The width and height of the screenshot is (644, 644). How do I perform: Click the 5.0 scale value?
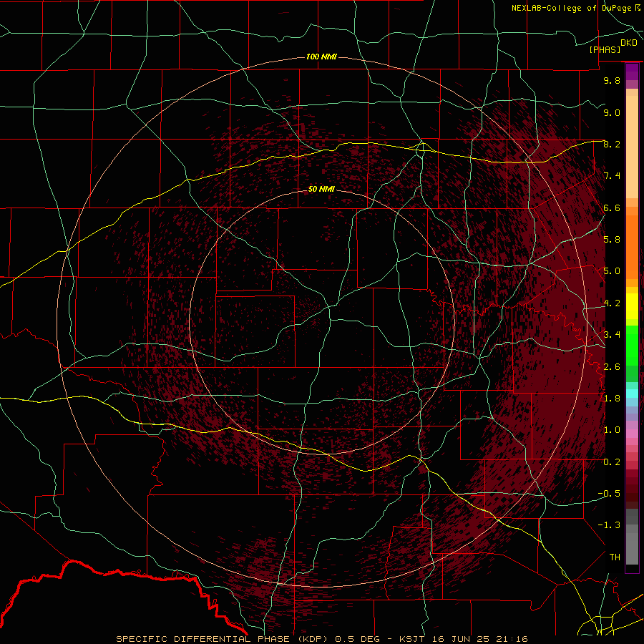pyautogui.click(x=612, y=271)
